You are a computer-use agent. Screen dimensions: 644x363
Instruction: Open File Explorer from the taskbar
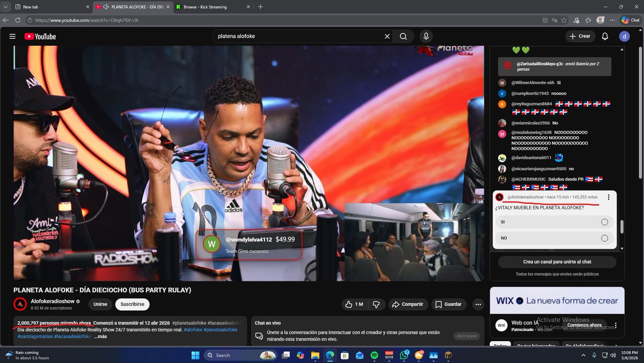pyautogui.click(x=315, y=355)
